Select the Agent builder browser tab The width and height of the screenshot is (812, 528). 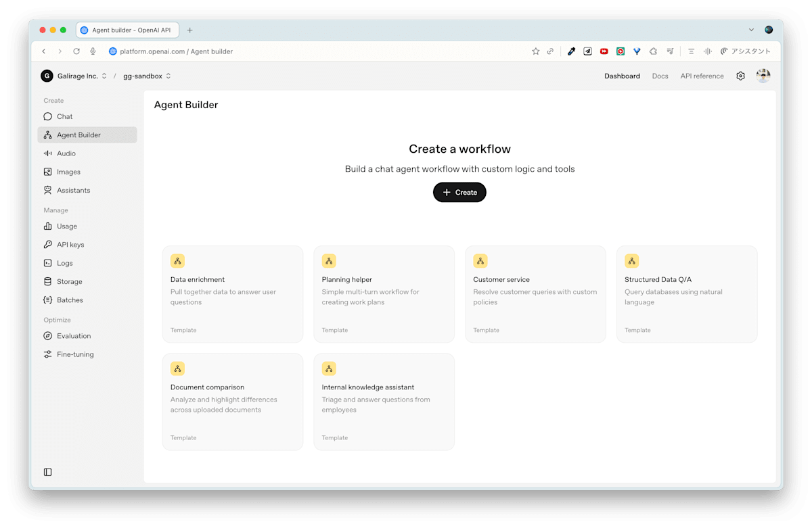[x=128, y=30]
